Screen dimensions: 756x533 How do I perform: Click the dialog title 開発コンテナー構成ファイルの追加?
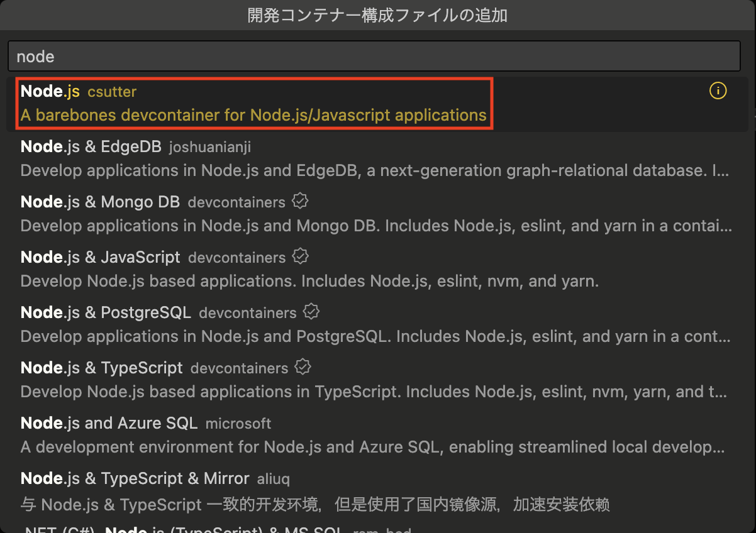click(378, 15)
